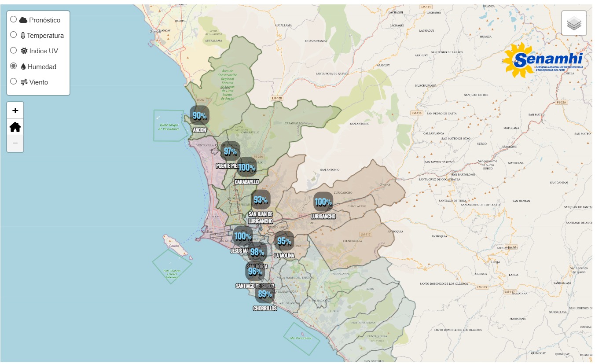The width and height of the screenshot is (595, 364).
Task: Select the Temperatura radio option
Action: pos(14,35)
